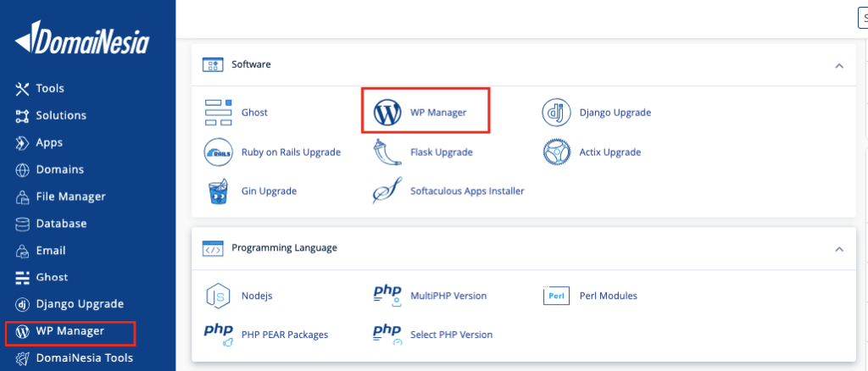The height and width of the screenshot is (371, 868).
Task: Collapse the Programming Language section chevron
Action: click(839, 249)
